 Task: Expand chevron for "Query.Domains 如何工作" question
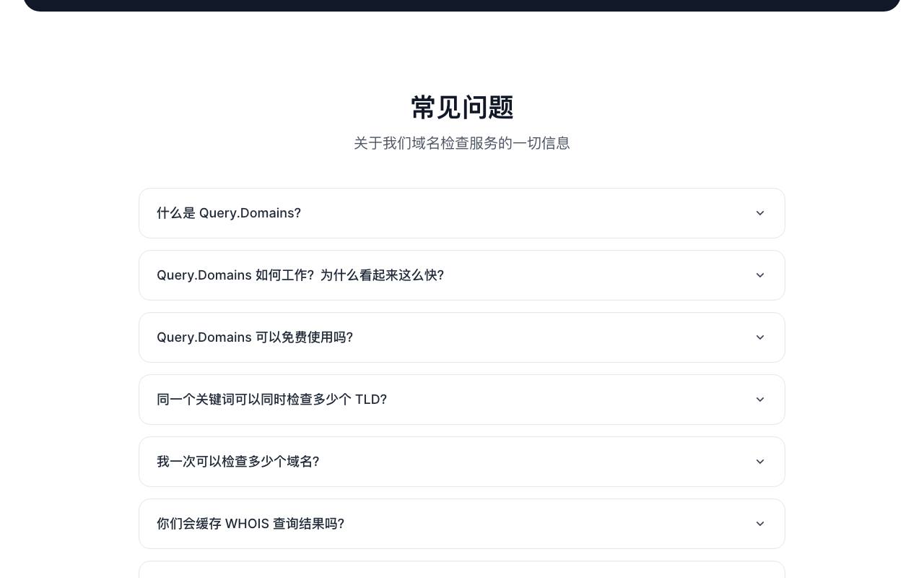(x=760, y=275)
